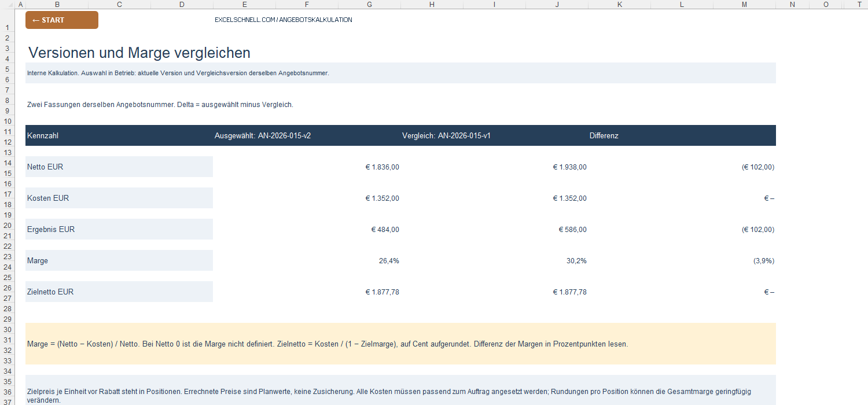
Task: Select the EXCELSCHNELL.COM / ANGEBOTSKALKULATION header text
Action: coord(284,20)
